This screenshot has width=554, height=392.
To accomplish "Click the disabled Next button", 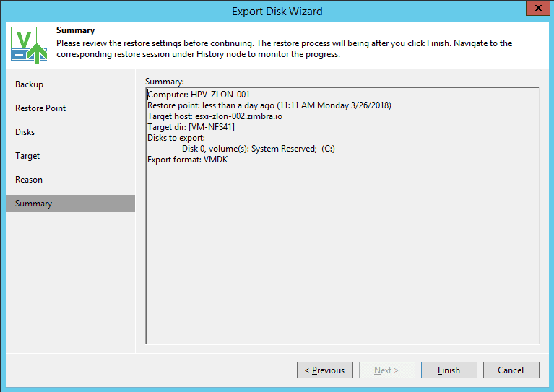I will tap(387, 370).
